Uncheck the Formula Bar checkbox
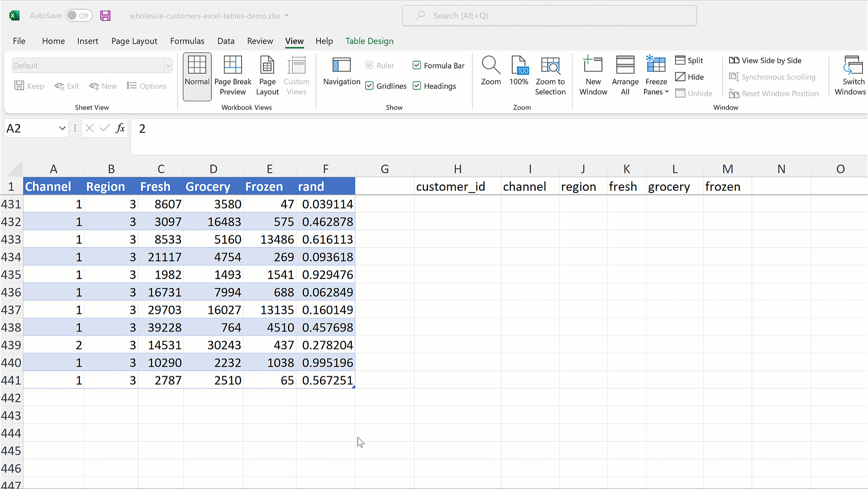Image resolution: width=868 pixels, height=489 pixels. click(417, 66)
